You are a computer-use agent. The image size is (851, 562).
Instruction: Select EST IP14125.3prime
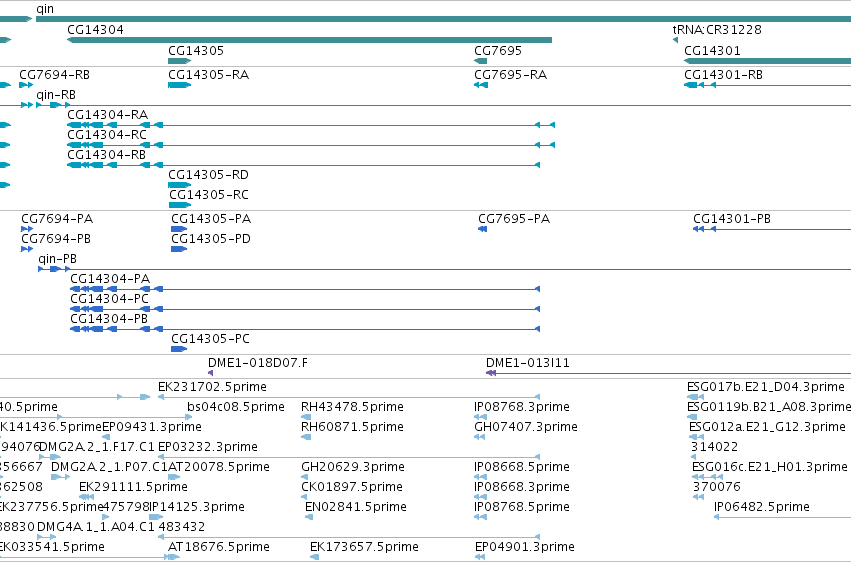pyautogui.click(x=197, y=507)
